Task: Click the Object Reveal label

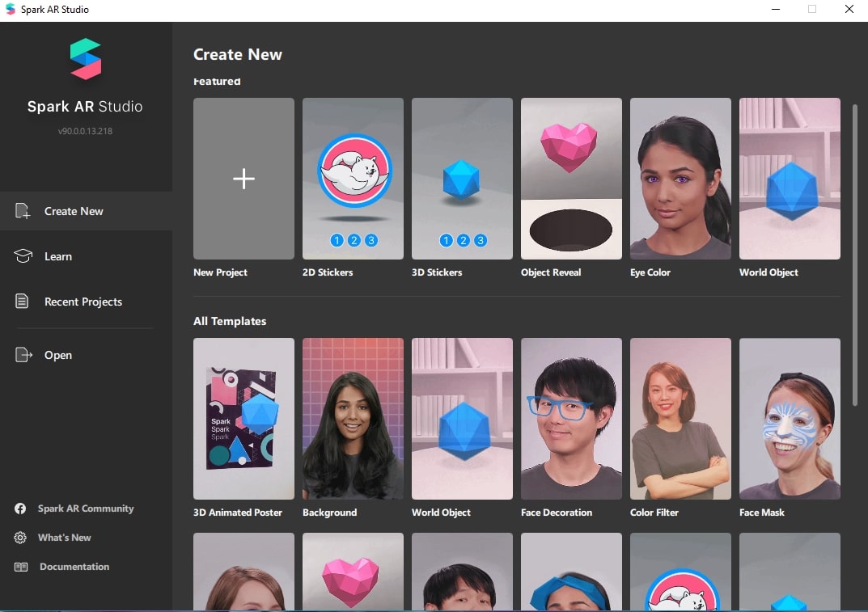Action: [x=551, y=272]
